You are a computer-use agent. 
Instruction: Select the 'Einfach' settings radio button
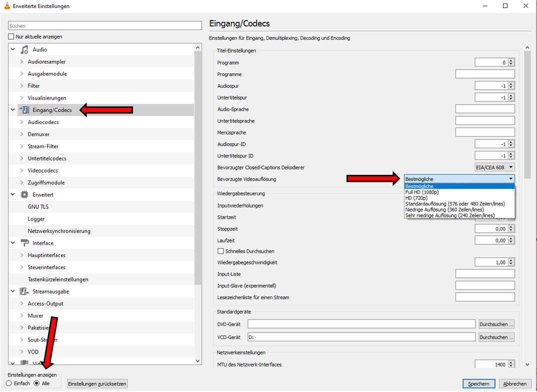pyautogui.click(x=9, y=383)
